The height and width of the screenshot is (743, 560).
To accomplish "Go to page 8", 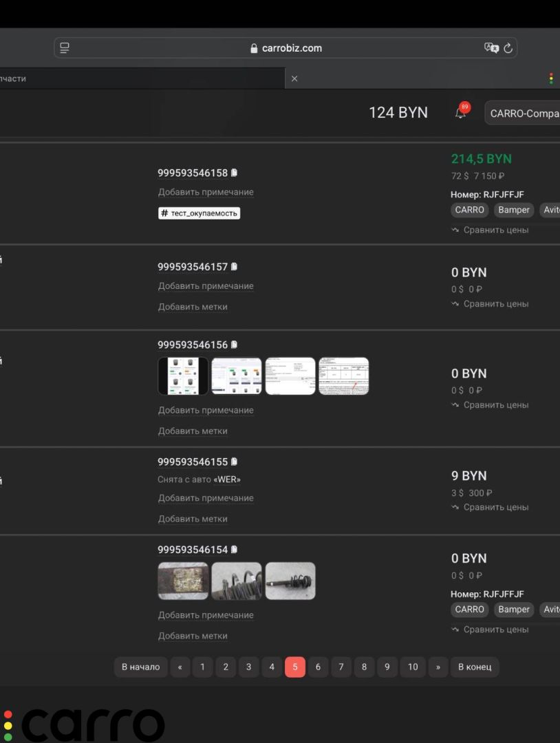I will (x=365, y=667).
